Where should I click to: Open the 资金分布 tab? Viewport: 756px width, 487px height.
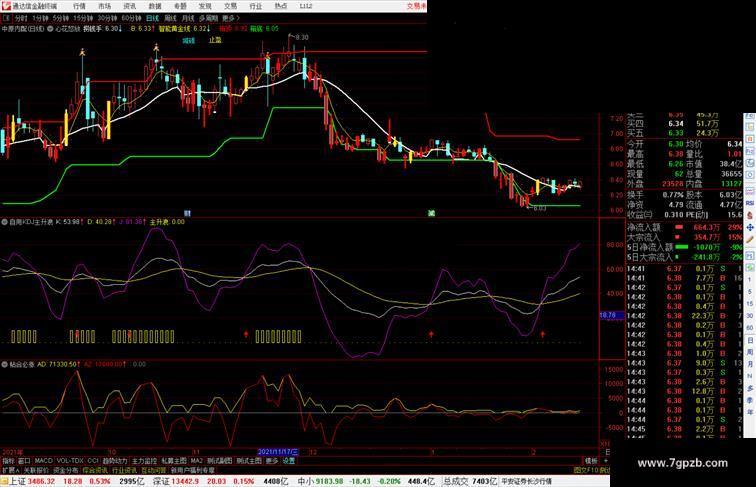[66, 470]
